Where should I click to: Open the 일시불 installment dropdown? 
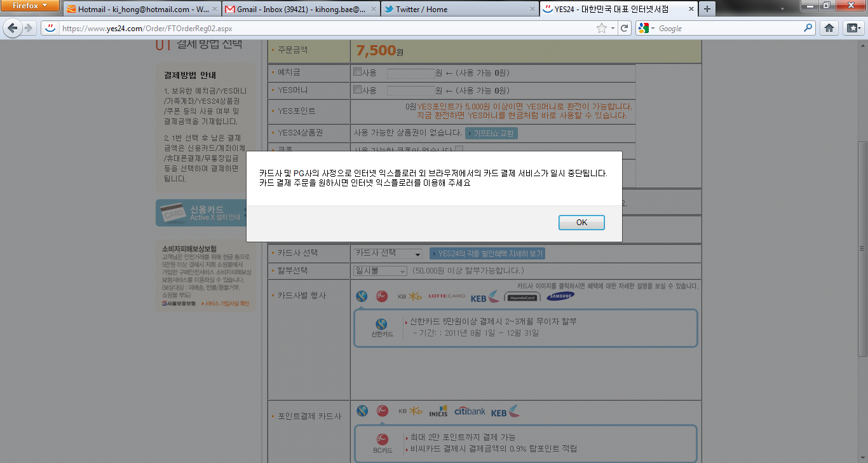tap(380, 271)
